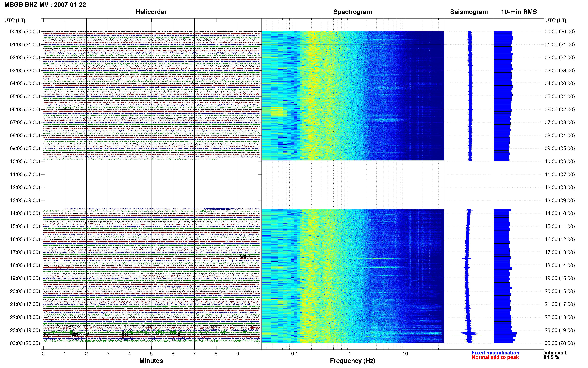The image size is (588, 368).
Task: Click right time label '02:00 (22:00)'
Action: pyautogui.click(x=560, y=57)
